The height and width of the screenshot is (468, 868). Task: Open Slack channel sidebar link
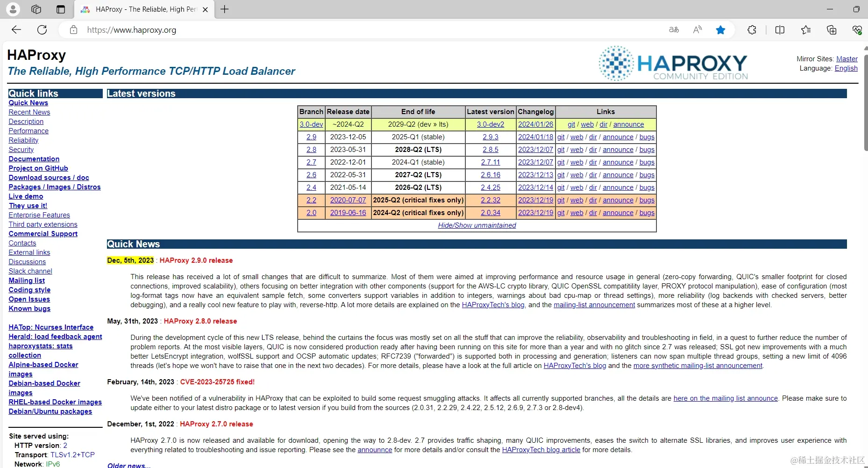30,271
